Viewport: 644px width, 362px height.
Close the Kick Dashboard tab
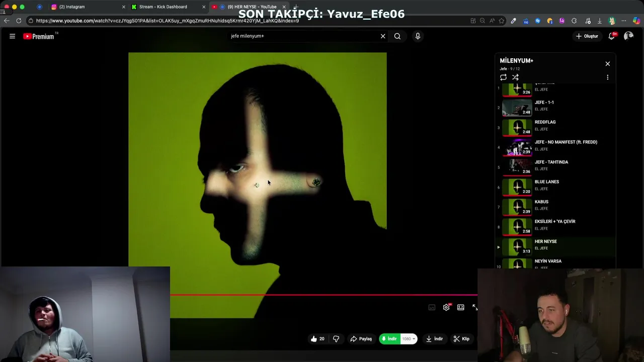[204, 7]
